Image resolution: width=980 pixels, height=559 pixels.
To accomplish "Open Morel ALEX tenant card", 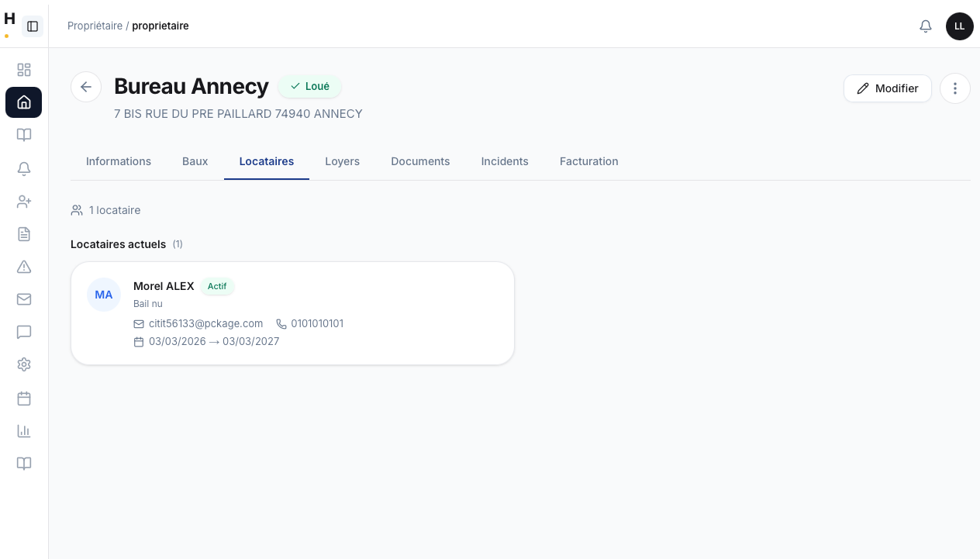I will [292, 313].
